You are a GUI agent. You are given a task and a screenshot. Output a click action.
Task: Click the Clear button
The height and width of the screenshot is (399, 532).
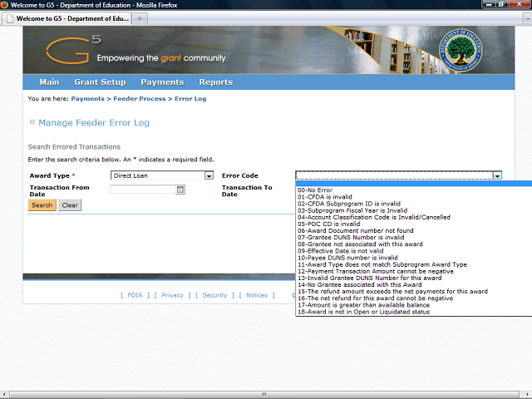pyautogui.click(x=70, y=205)
